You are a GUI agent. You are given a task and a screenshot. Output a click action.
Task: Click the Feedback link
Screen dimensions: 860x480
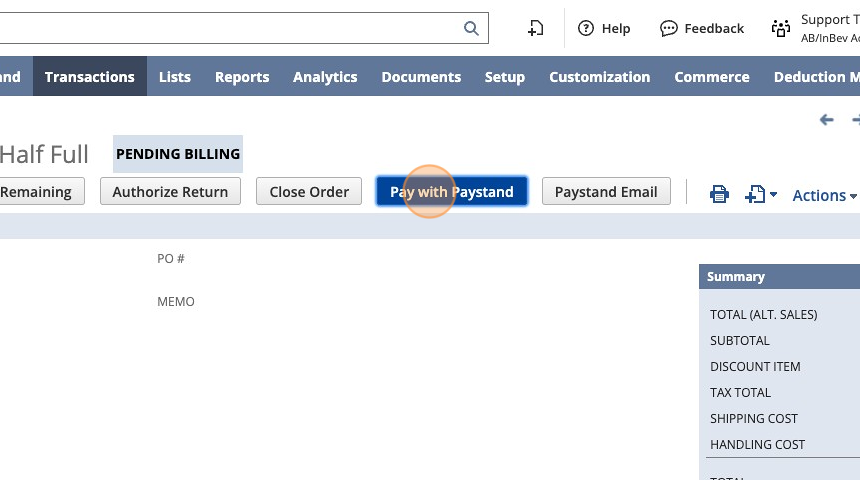tap(714, 29)
